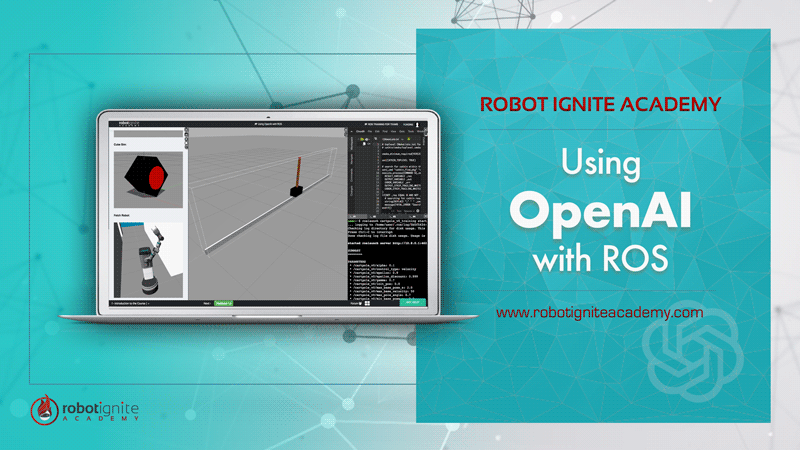Viewport: 800px width, 450px height.
Task: Click the OpenAI knot logo watermark-free title 'OpenAI'
Action: pyautogui.click(x=600, y=212)
